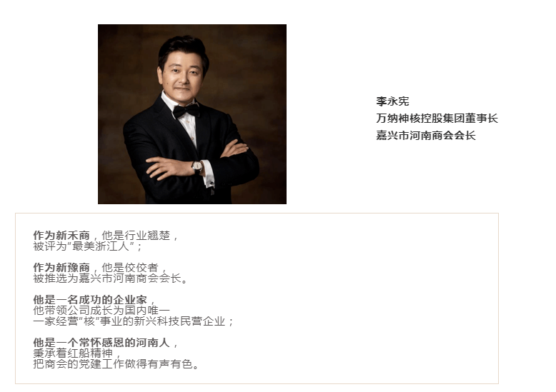
Task: Click the bold text 作为新禾商
Action: point(61,236)
